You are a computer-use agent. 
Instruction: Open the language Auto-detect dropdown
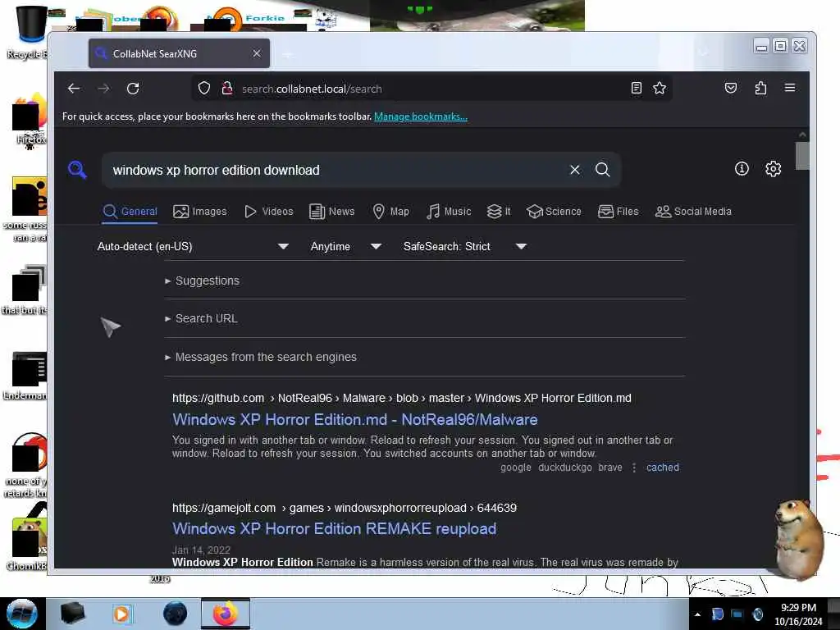click(x=193, y=246)
